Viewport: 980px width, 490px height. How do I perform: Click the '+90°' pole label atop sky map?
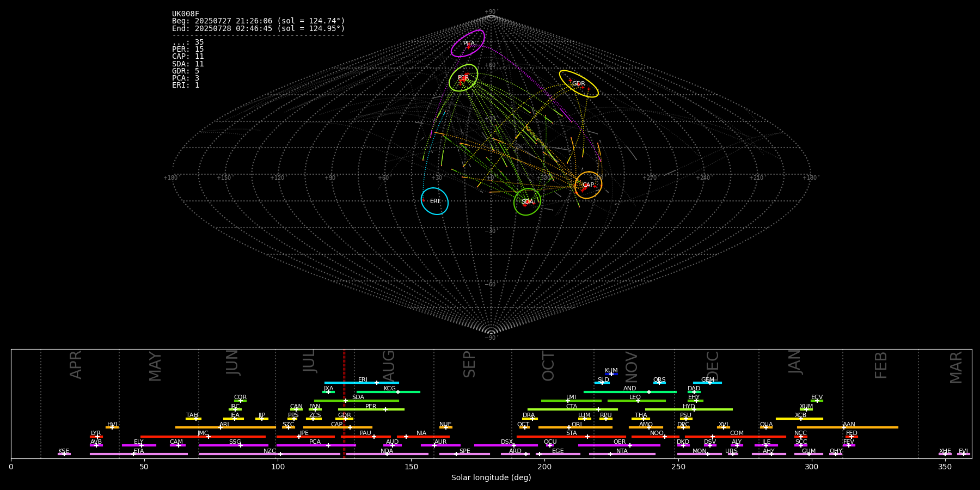(x=491, y=12)
